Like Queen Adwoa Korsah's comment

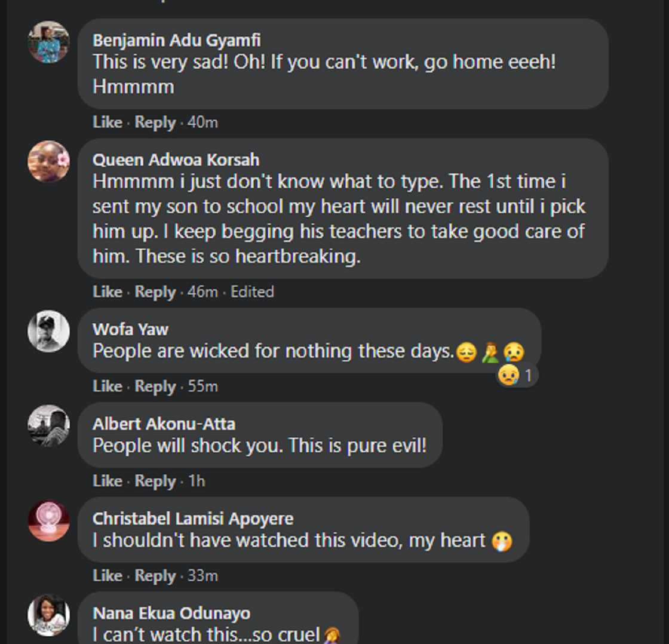click(x=108, y=292)
